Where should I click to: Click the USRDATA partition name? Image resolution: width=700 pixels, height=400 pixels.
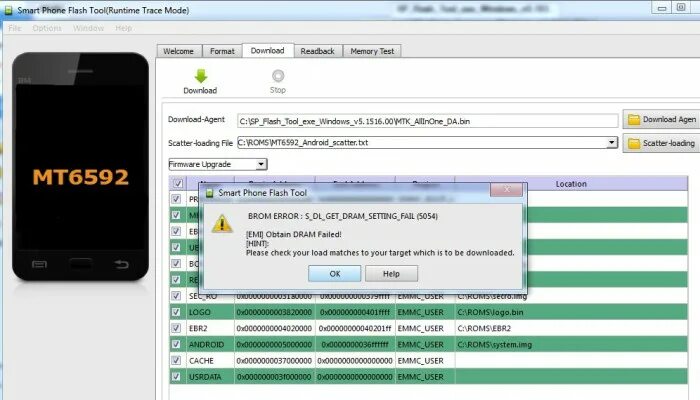tap(205, 376)
